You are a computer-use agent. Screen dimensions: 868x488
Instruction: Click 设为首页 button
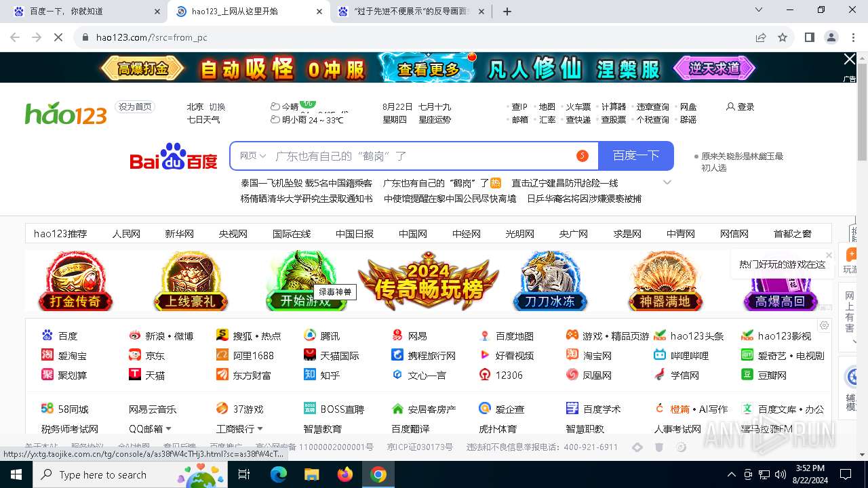tap(136, 106)
